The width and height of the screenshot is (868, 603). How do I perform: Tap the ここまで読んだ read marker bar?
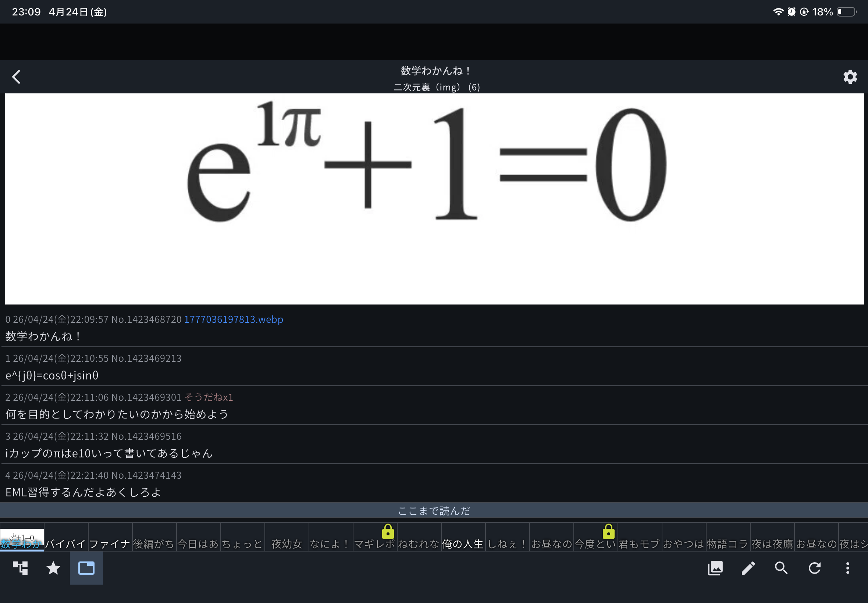[x=434, y=510]
